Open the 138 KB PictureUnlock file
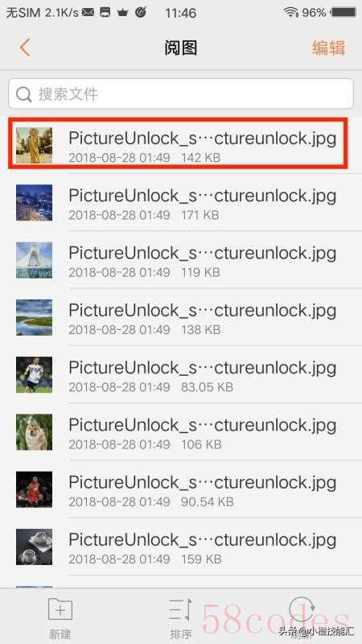This screenshot has width=362, height=644. coord(181,317)
